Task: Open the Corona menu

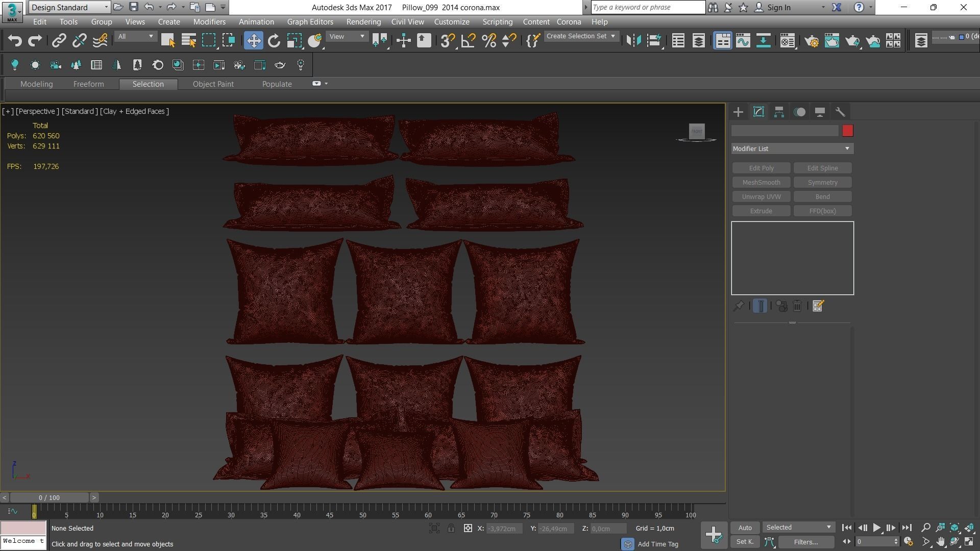Action: [x=569, y=22]
